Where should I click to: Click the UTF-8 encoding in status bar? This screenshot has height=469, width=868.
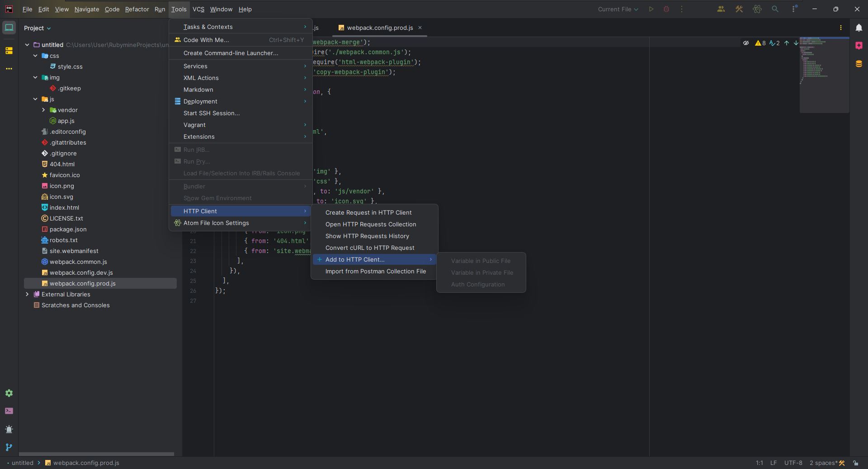pos(793,463)
